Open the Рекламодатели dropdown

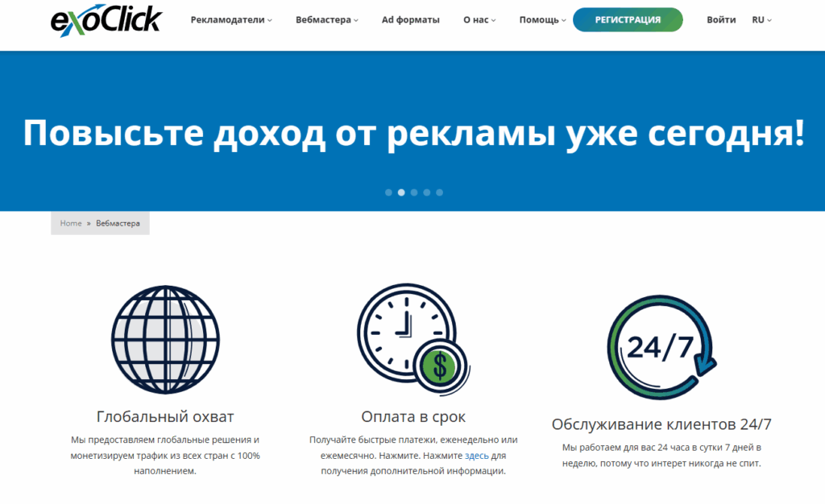tap(229, 19)
